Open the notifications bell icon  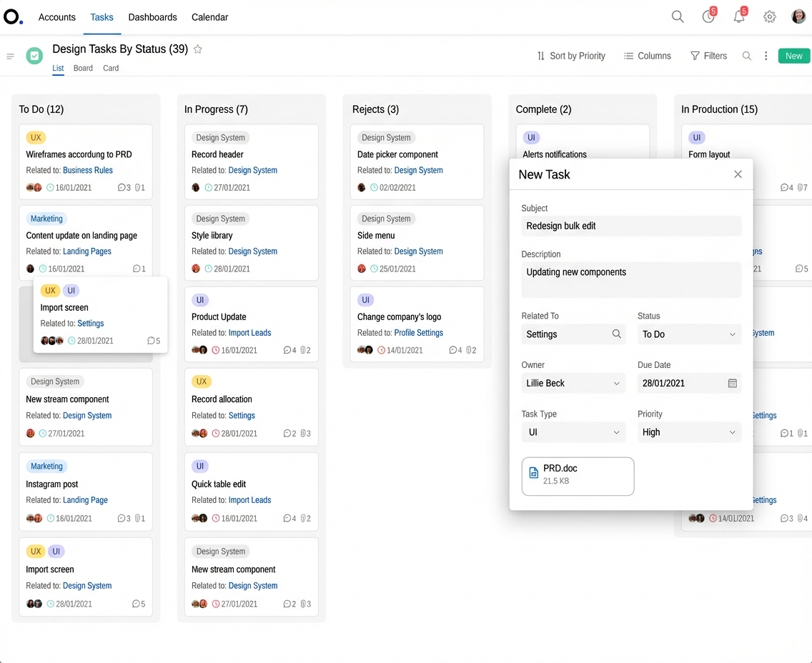pos(739,17)
